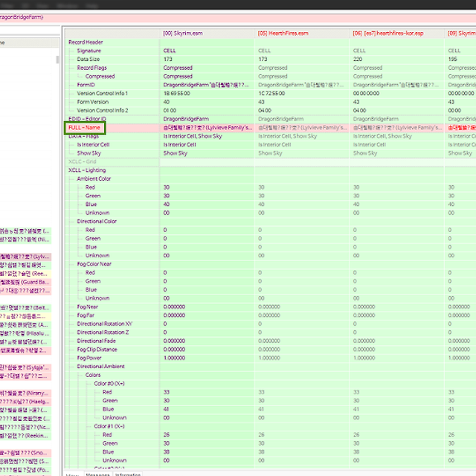Select the EDID - Editor ID row
This screenshot has height=476, width=476.
coord(87,119)
